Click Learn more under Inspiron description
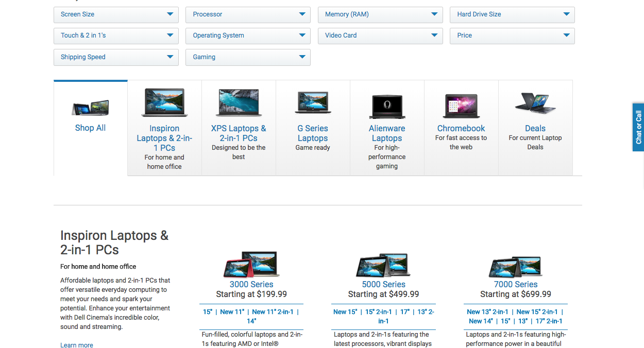Image resolution: width=644 pixels, height=348 pixels. click(77, 345)
